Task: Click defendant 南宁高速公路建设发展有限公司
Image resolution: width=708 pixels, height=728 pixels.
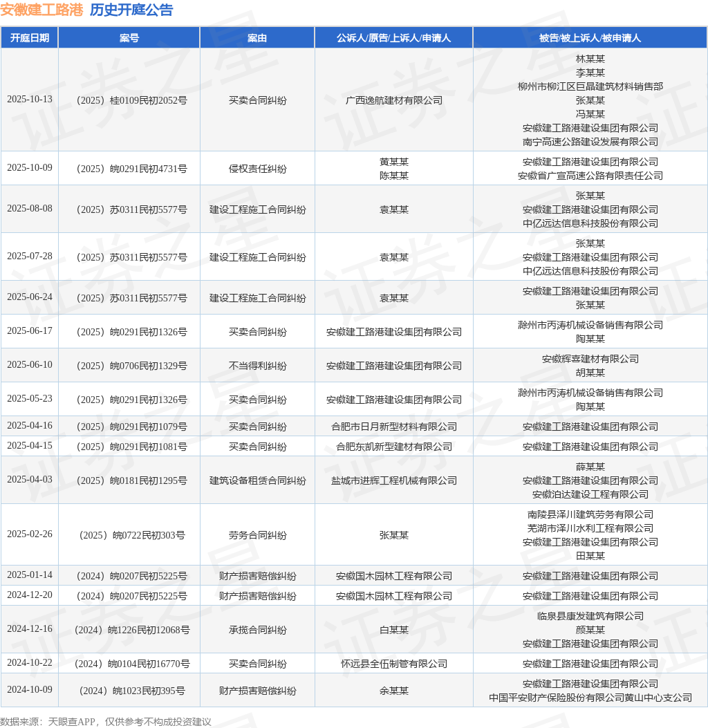Action: [590, 142]
